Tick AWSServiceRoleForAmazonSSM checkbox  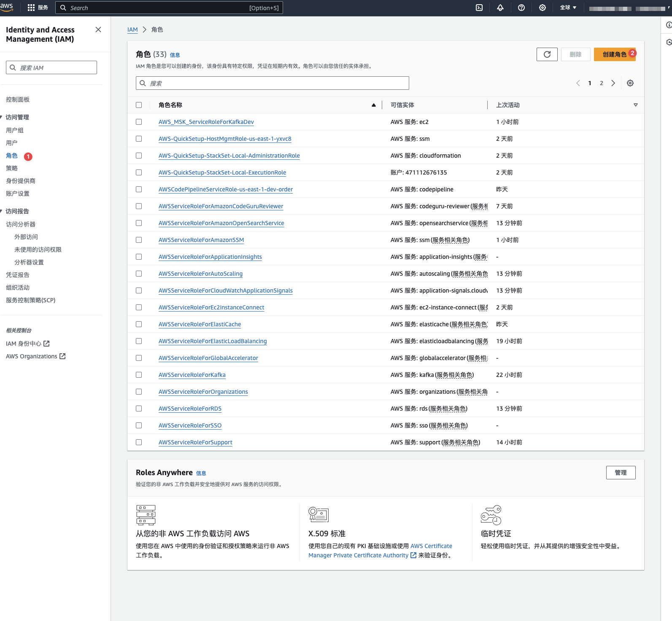click(139, 240)
